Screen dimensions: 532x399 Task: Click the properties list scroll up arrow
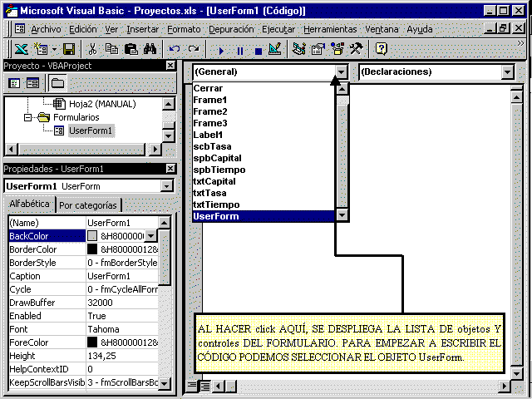click(165, 223)
